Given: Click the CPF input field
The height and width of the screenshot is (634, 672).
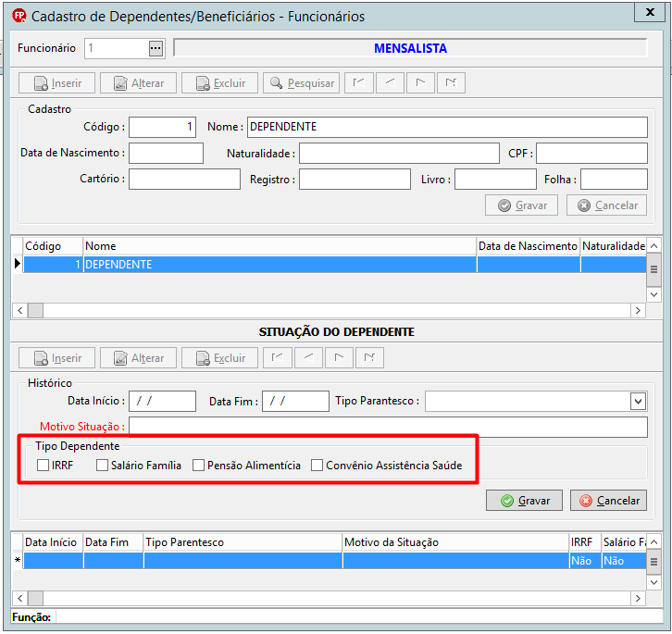Looking at the screenshot, I should tap(591, 153).
